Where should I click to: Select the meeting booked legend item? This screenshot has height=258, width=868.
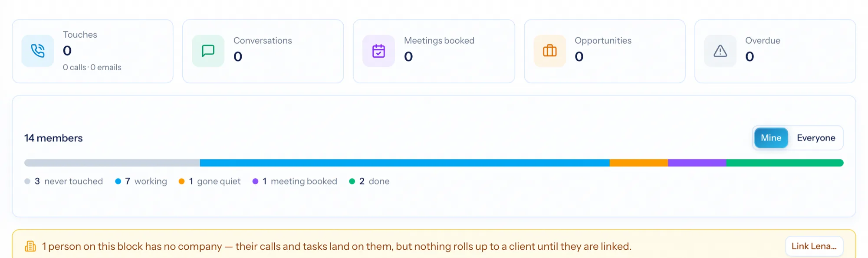(x=295, y=181)
